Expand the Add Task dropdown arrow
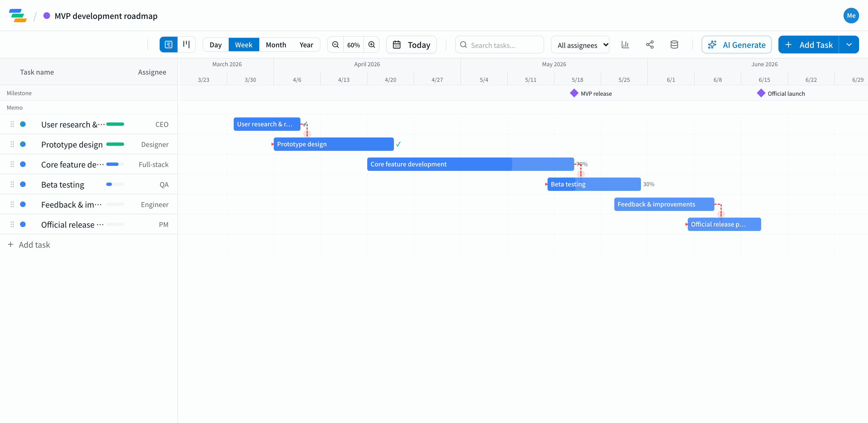 (849, 45)
